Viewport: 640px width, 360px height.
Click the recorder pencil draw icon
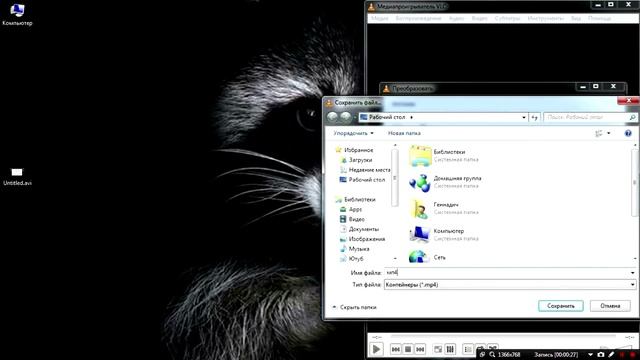pos(611,355)
